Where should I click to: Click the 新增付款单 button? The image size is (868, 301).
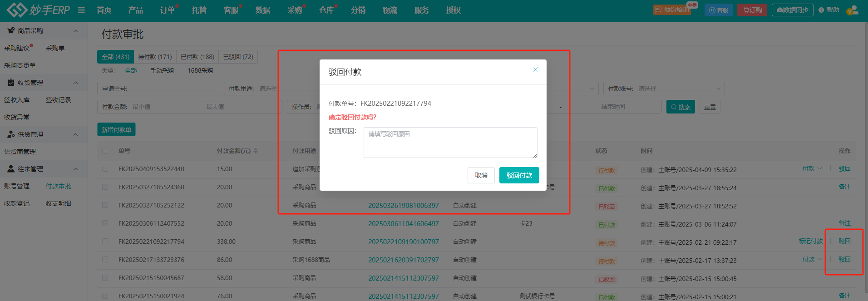116,130
